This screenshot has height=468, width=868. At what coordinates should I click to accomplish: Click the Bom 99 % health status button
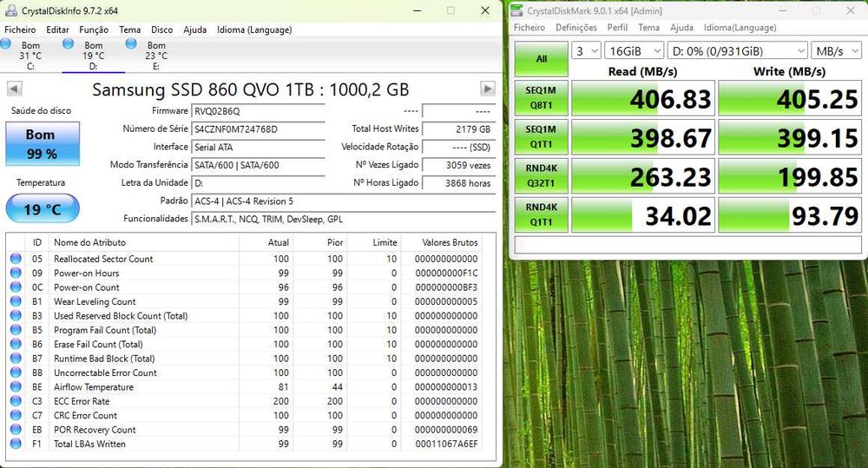[x=43, y=144]
